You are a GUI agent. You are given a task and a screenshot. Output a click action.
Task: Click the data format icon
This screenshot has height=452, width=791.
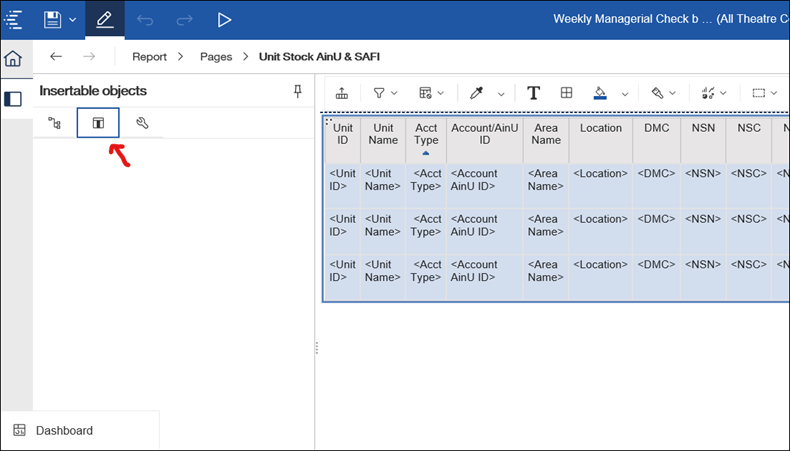708,93
